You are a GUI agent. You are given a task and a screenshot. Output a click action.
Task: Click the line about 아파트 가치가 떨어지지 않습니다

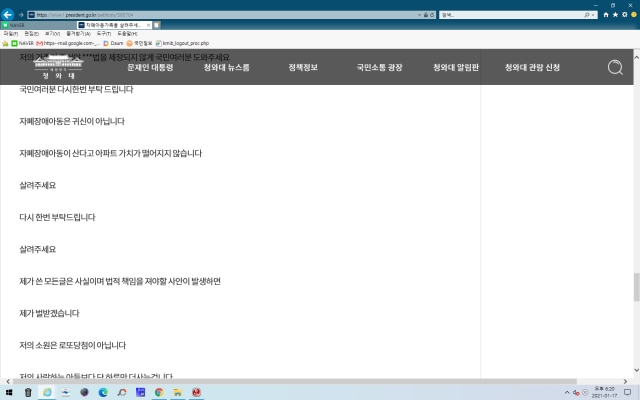click(110, 153)
